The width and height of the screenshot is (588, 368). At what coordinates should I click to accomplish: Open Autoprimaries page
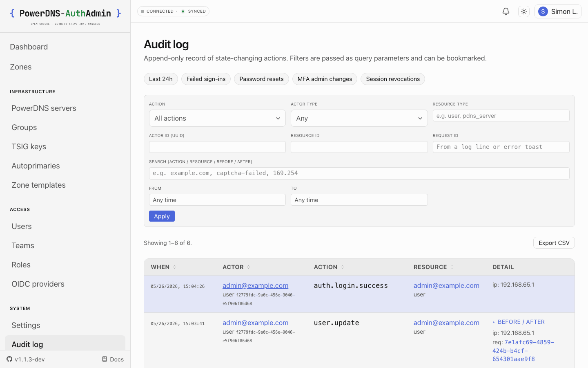pyautogui.click(x=36, y=166)
